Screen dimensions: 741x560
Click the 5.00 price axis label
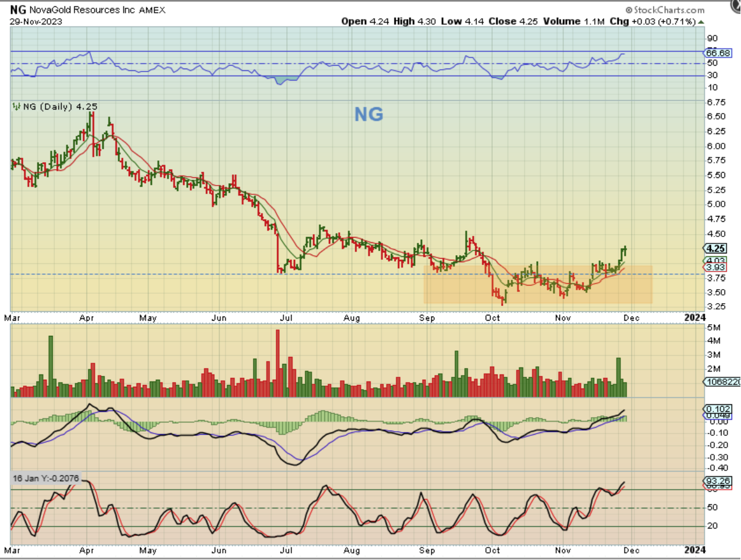[x=716, y=204]
